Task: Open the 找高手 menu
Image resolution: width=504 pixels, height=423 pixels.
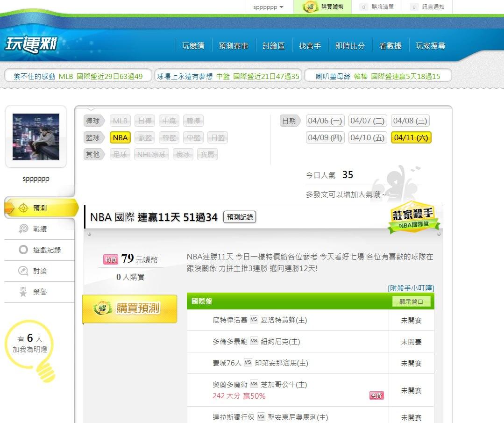Action: click(310, 46)
